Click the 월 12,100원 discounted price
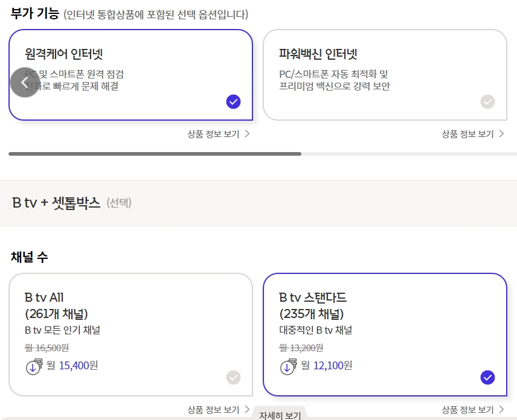Viewport: 517px width, 420px height. click(x=326, y=365)
